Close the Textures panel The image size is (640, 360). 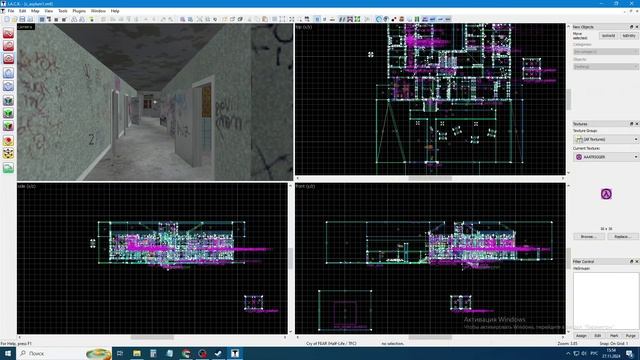pyautogui.click(x=636, y=124)
